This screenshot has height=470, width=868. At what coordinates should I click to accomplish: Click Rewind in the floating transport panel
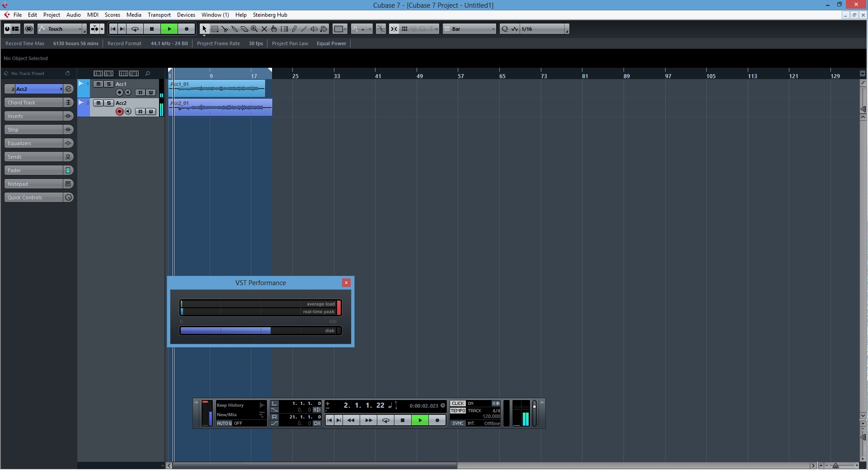coord(351,420)
